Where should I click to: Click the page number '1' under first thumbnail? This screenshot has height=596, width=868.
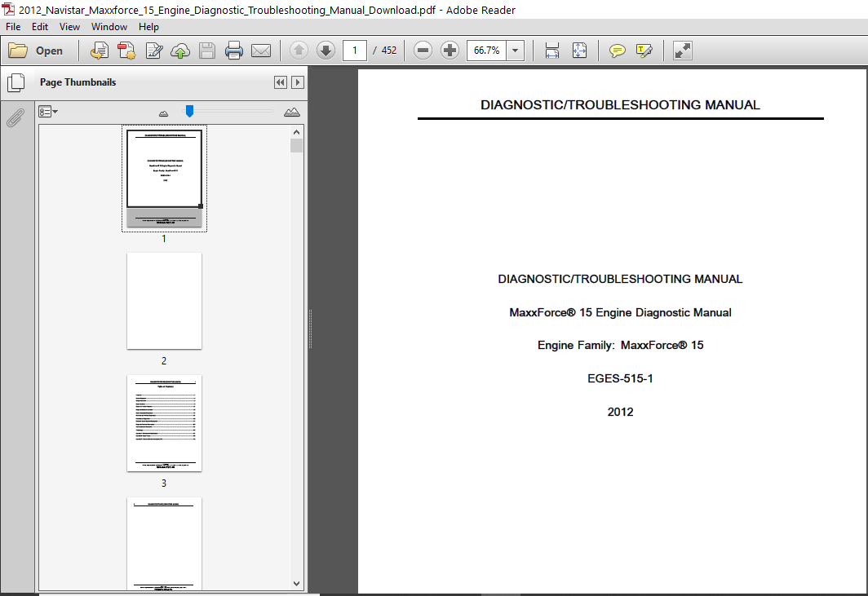click(x=164, y=239)
